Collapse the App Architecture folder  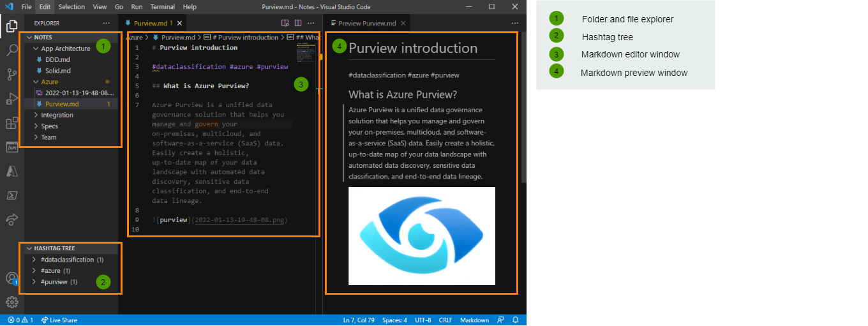[36, 48]
